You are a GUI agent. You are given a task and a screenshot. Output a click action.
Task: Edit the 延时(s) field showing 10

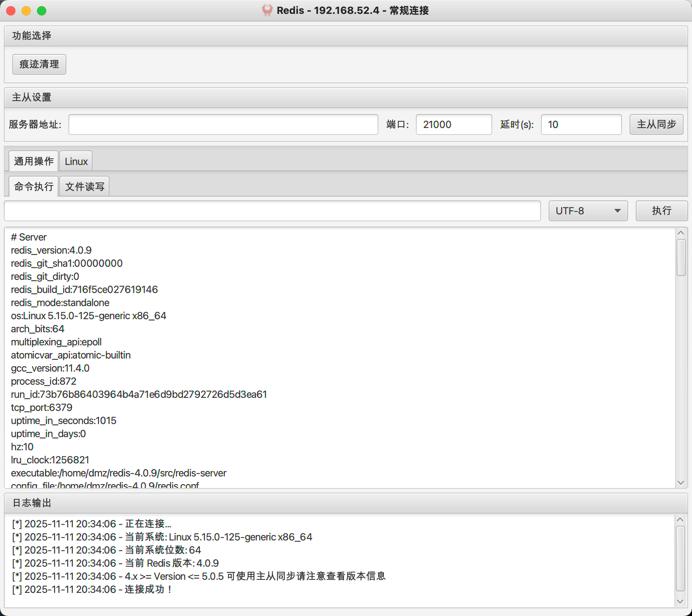pos(581,125)
